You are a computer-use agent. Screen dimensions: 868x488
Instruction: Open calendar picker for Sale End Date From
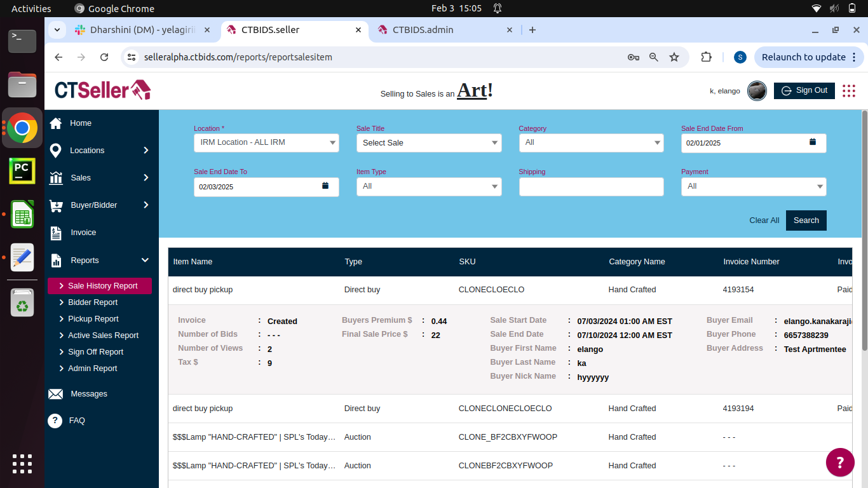(812, 142)
